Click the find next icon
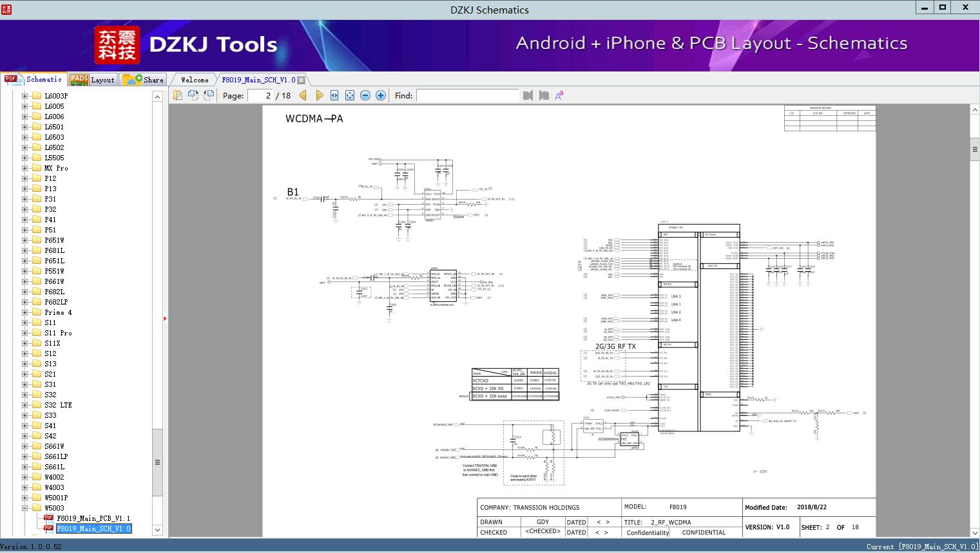The width and height of the screenshot is (980, 553). [544, 95]
